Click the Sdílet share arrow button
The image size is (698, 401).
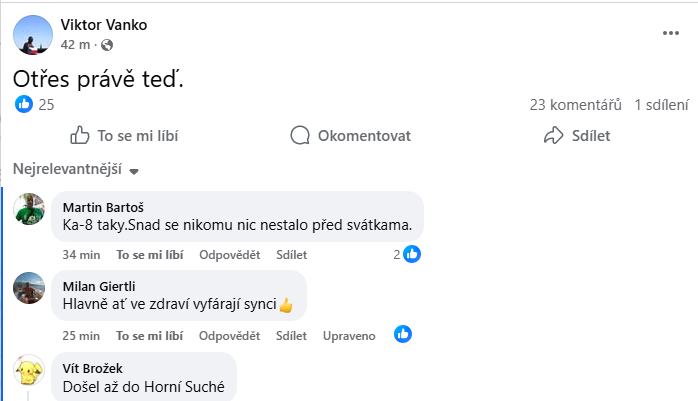pos(576,136)
